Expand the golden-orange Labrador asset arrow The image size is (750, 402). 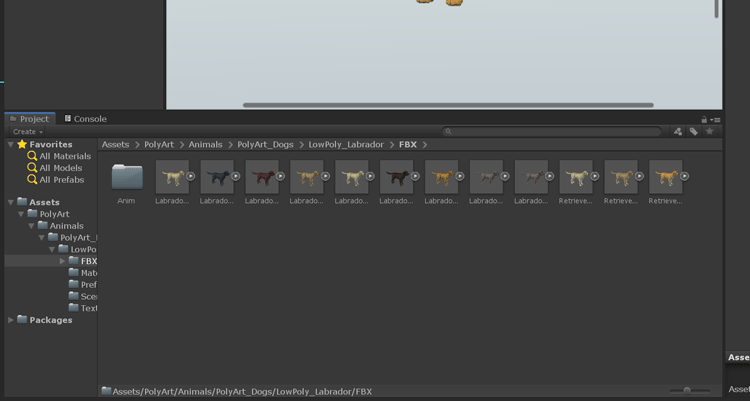click(x=460, y=176)
